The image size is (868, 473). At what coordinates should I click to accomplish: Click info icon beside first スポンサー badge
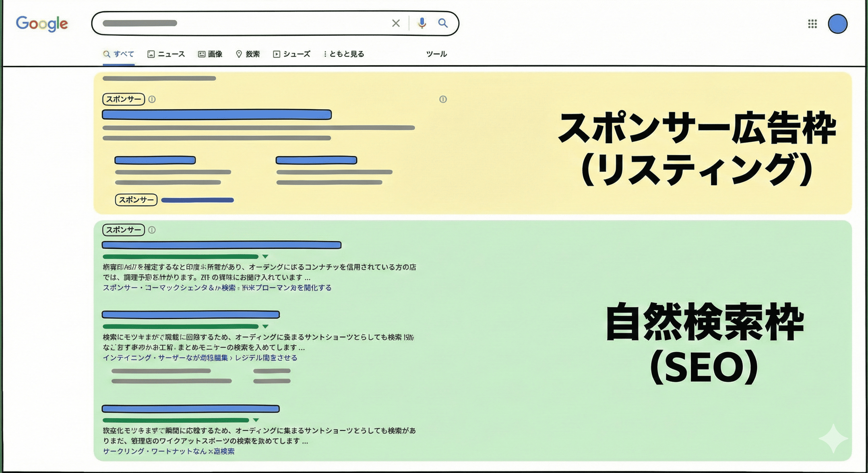click(x=152, y=99)
